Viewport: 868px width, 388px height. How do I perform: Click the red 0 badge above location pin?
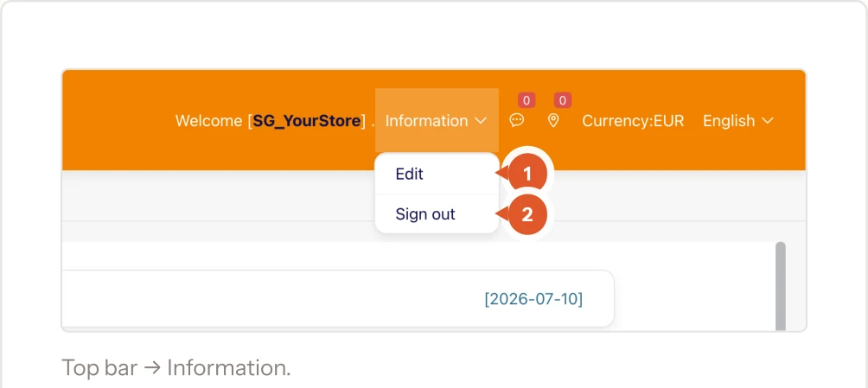click(x=563, y=101)
